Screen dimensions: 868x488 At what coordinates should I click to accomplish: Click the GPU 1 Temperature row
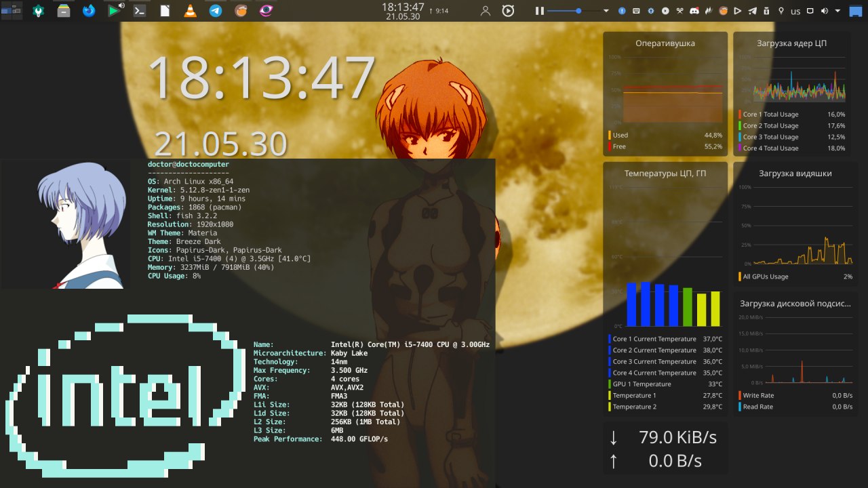tap(665, 384)
